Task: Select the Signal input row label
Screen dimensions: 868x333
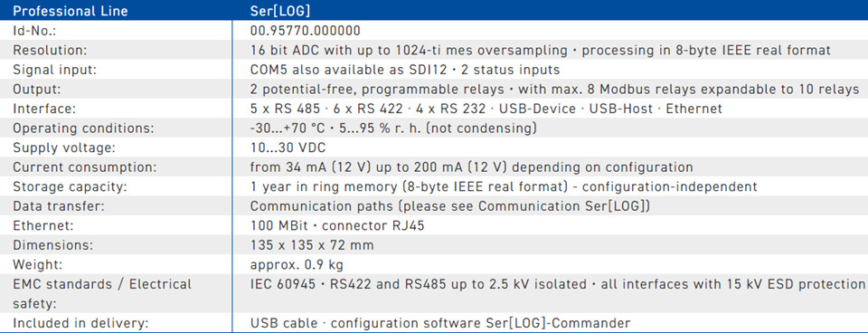Action: (52, 70)
